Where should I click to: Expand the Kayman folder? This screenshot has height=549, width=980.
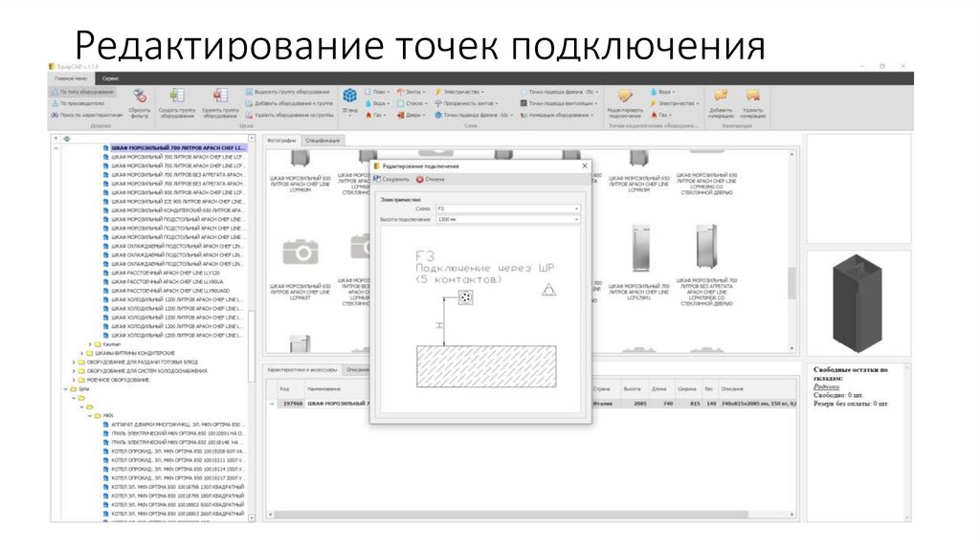point(90,344)
